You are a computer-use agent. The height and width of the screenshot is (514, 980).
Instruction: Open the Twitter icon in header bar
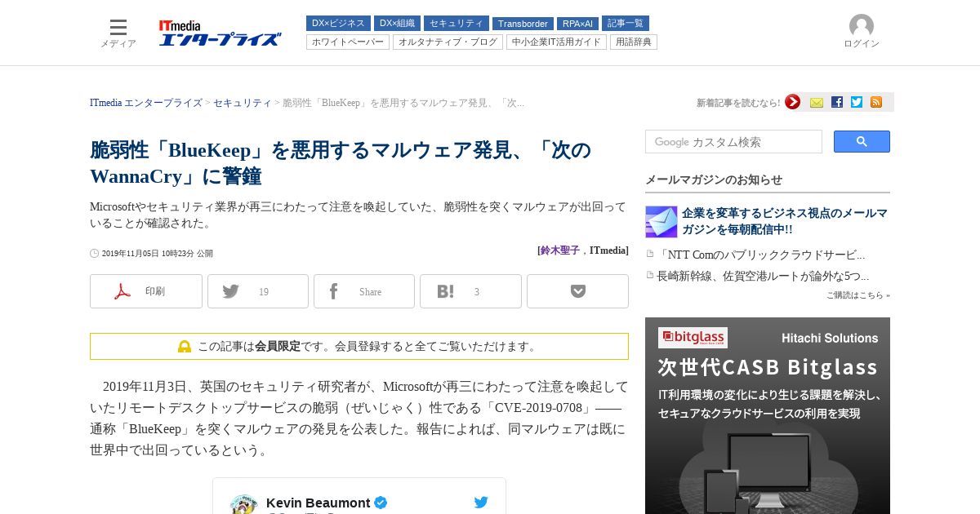[857, 102]
